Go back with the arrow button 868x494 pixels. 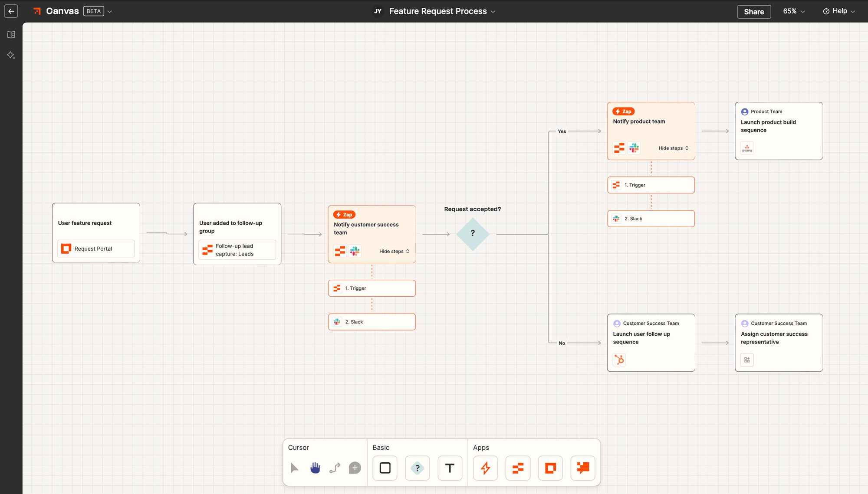click(11, 11)
